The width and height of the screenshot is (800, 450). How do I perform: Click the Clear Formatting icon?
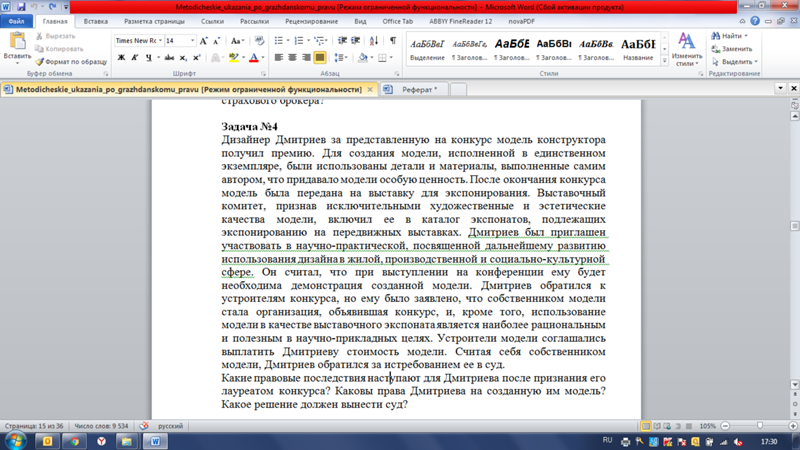(x=260, y=41)
